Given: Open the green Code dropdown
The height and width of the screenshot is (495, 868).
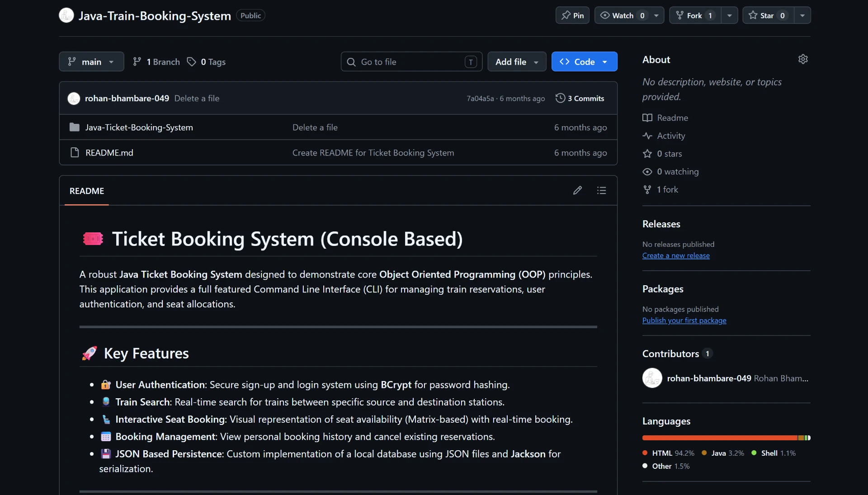Looking at the screenshot, I should click(x=584, y=61).
